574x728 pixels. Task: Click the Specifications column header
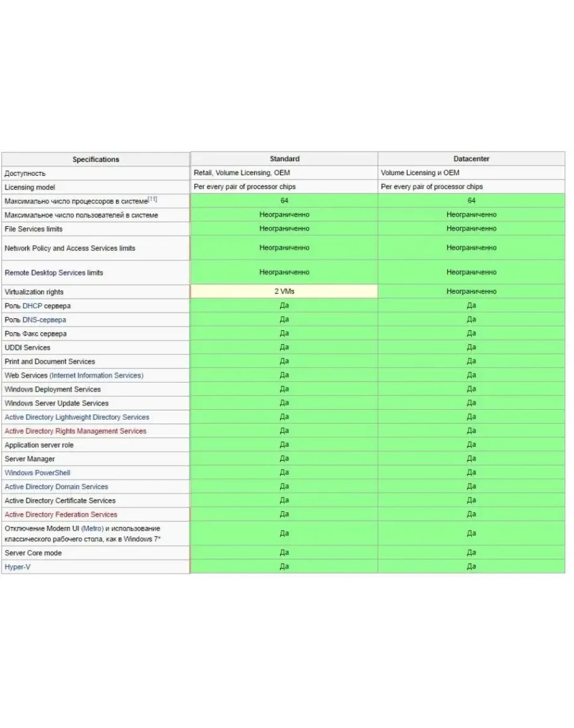pyautogui.click(x=96, y=159)
